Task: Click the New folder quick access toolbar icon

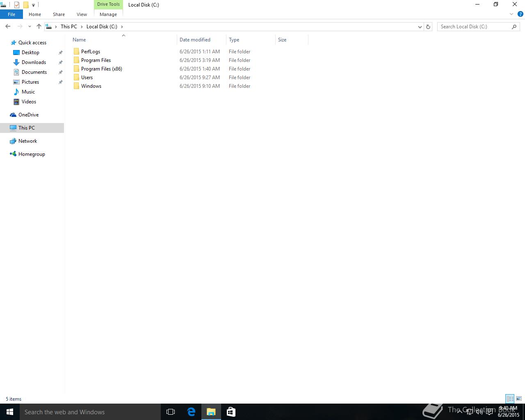Action: pos(25,5)
